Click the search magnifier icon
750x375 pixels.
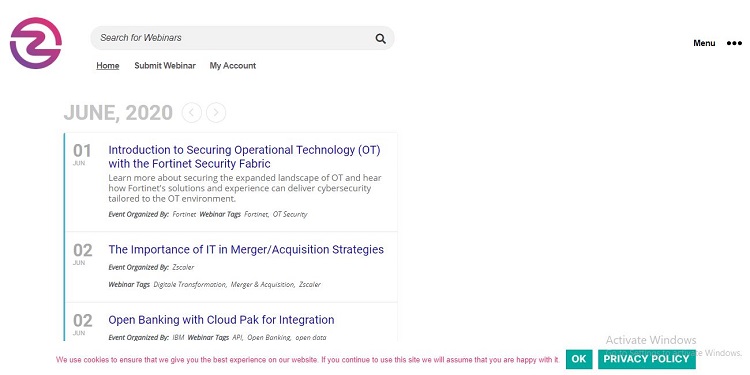pyautogui.click(x=380, y=39)
